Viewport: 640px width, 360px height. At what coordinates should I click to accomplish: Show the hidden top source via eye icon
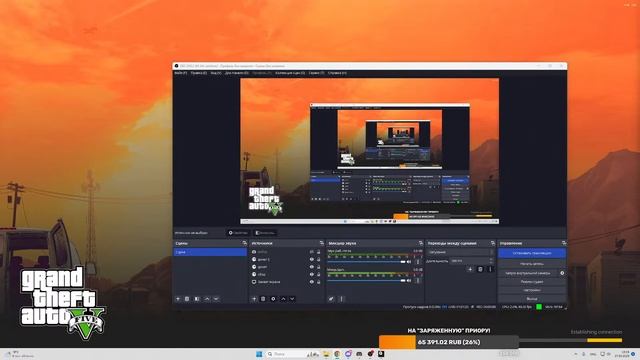tap(311, 252)
